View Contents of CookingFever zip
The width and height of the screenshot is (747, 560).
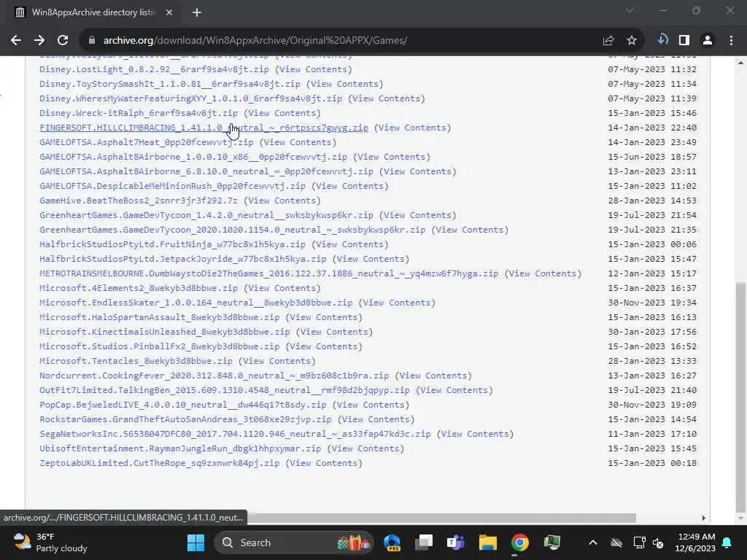tap(433, 376)
